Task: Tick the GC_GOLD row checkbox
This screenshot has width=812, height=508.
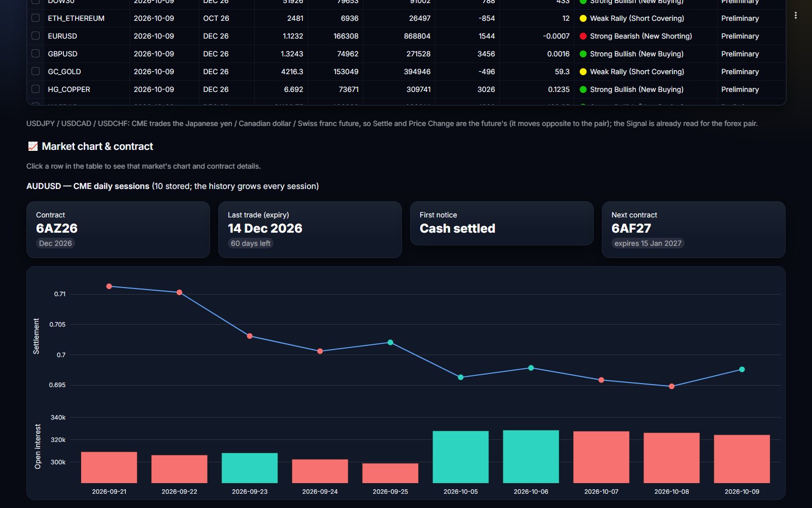Action: (36, 71)
